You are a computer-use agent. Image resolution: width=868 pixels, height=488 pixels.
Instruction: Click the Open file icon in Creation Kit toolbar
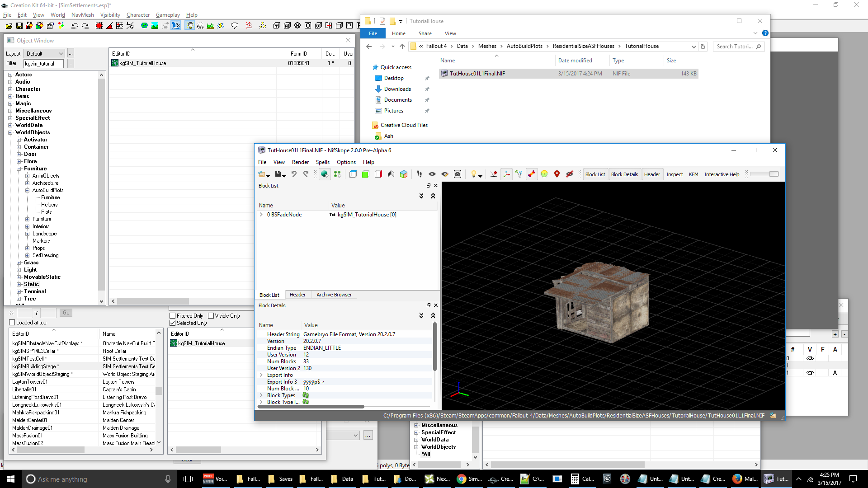coord(9,26)
